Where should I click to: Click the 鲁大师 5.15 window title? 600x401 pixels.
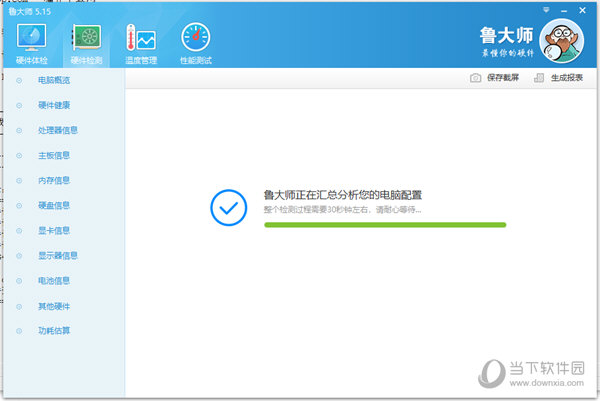point(29,11)
